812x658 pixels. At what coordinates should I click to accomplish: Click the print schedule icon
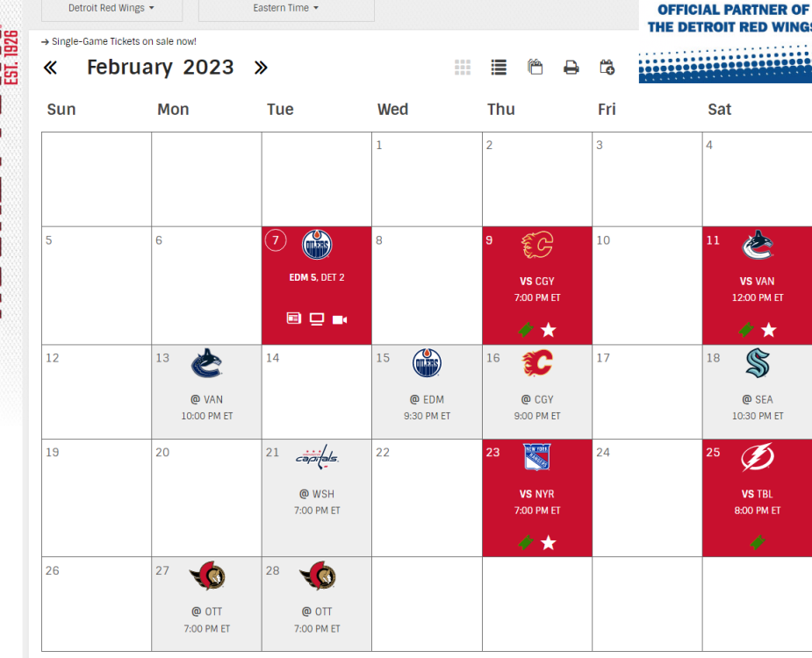pyautogui.click(x=571, y=68)
